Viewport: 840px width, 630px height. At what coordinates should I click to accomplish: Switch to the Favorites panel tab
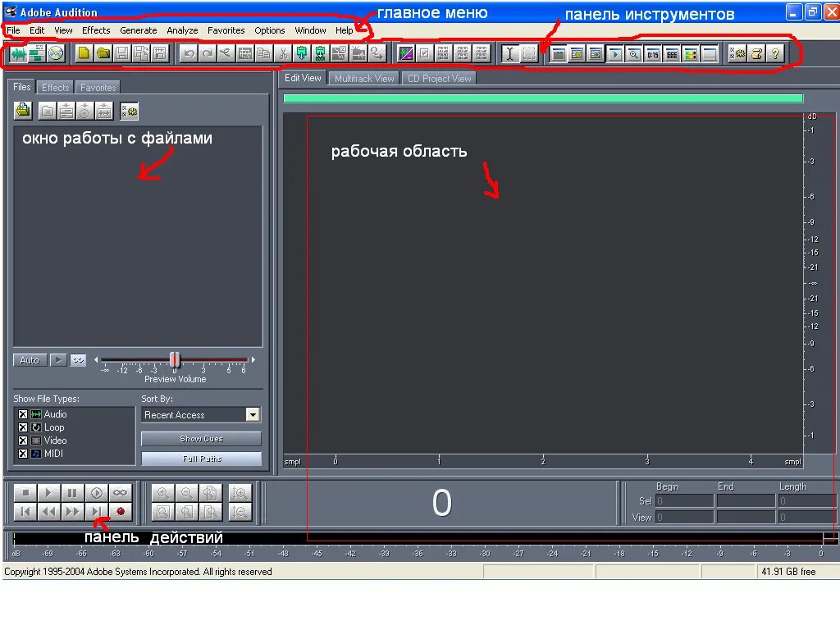point(98,87)
